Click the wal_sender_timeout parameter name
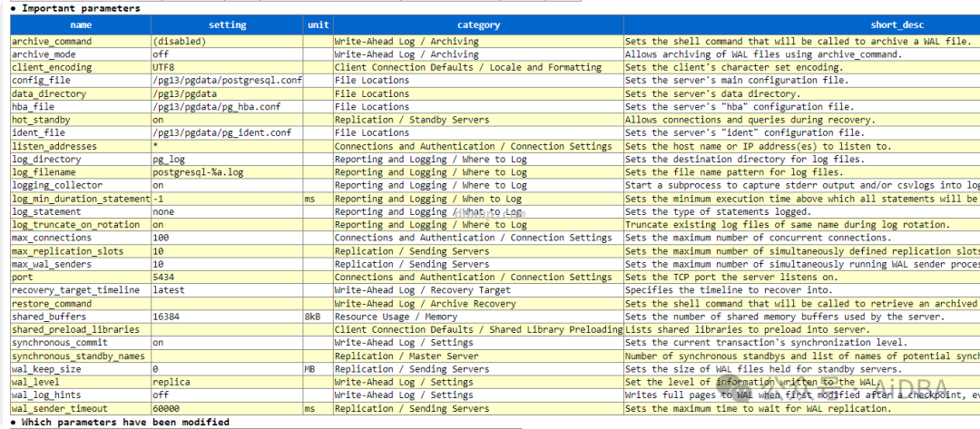Screen dimensions: 980x429 (60, 408)
